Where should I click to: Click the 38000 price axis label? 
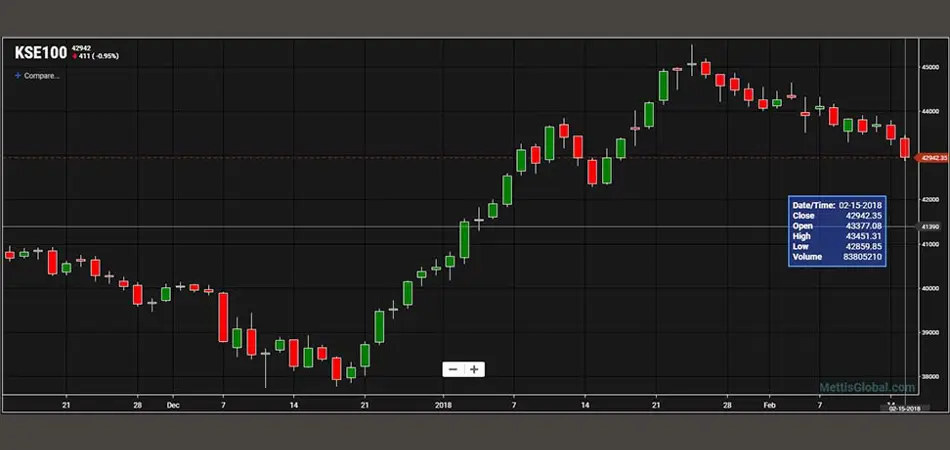[x=931, y=376]
